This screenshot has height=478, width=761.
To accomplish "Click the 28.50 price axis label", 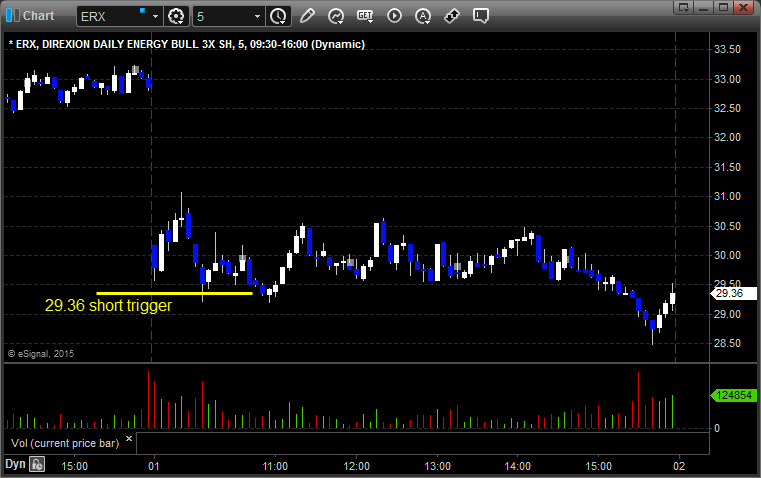I will pyautogui.click(x=727, y=343).
